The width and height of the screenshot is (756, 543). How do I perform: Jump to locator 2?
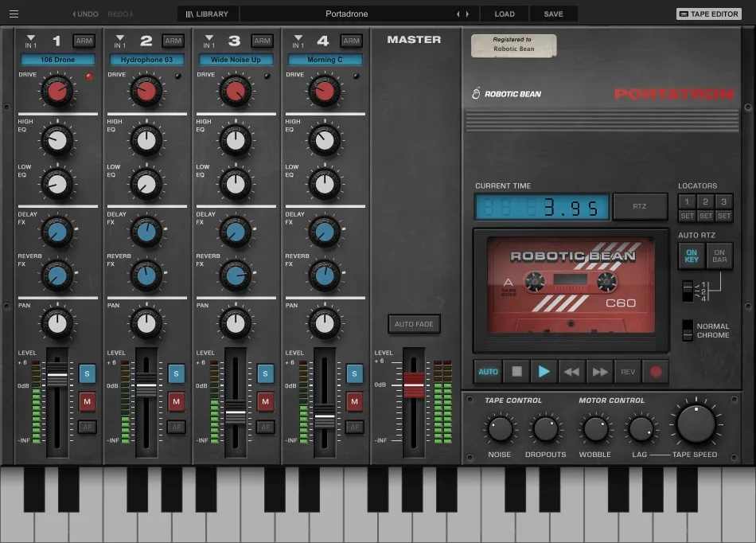(705, 201)
